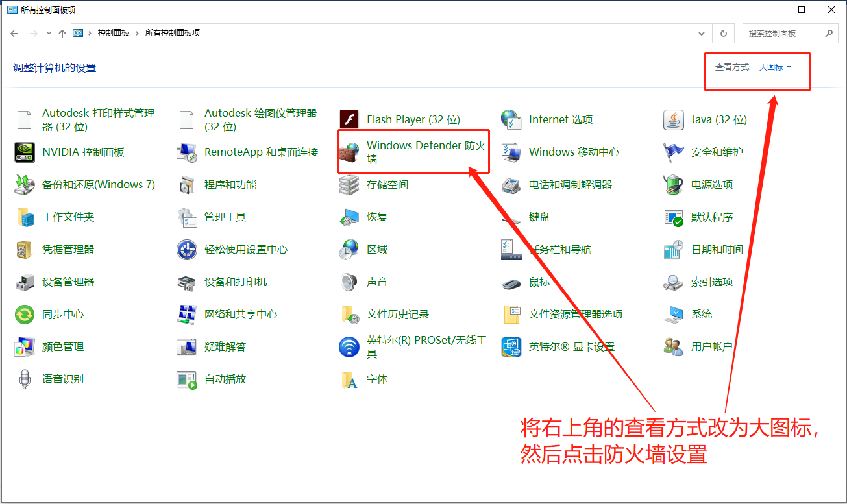Open 设备管理器 icon
Viewport: 847px width, 504px height.
click(24, 282)
